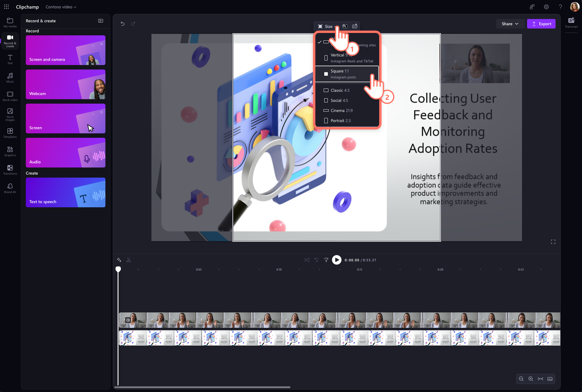Viewport: 582px width, 392px height.
Task: Choose Cinema 21:9 aspect ratio
Action: (347, 110)
